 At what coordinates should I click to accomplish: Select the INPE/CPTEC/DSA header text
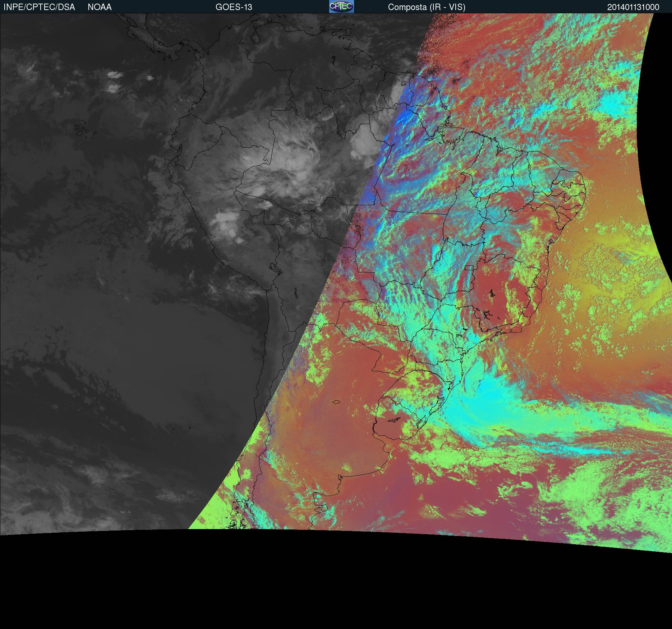[x=39, y=7]
